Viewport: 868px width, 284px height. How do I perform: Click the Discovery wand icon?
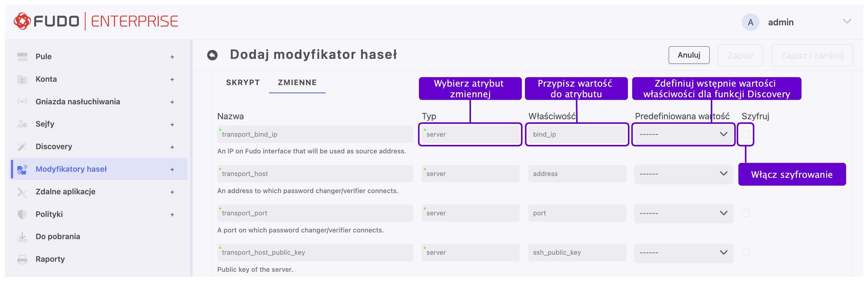point(22,146)
